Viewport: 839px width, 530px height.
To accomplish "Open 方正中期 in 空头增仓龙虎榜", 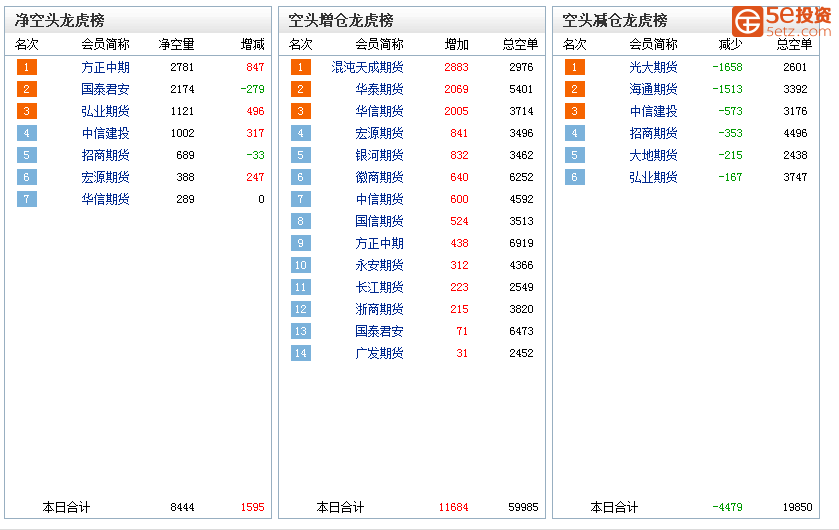I will point(379,243).
